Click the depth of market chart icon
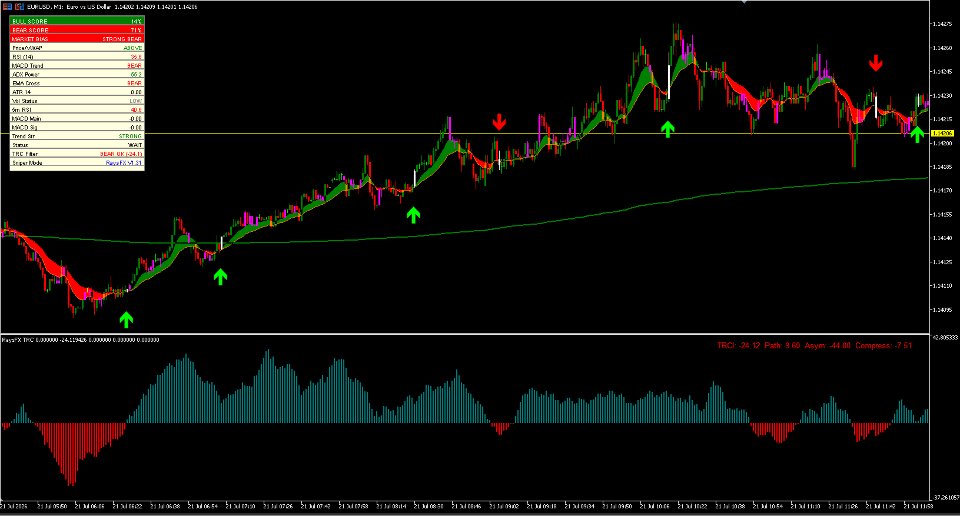 tap(20, 6)
